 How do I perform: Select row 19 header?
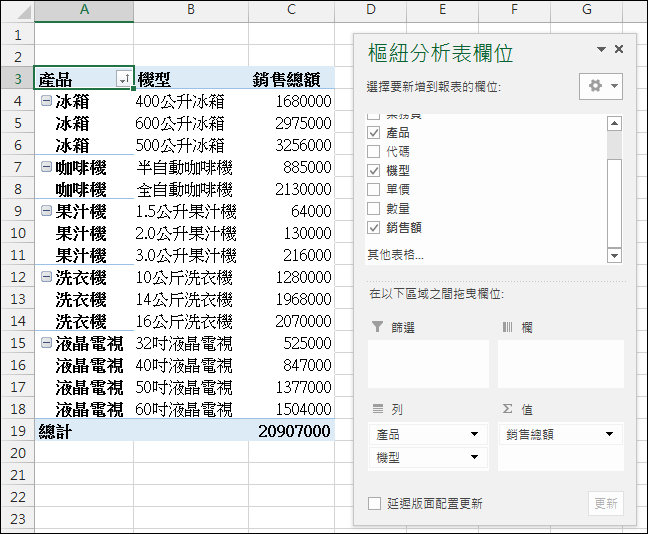click(x=17, y=431)
